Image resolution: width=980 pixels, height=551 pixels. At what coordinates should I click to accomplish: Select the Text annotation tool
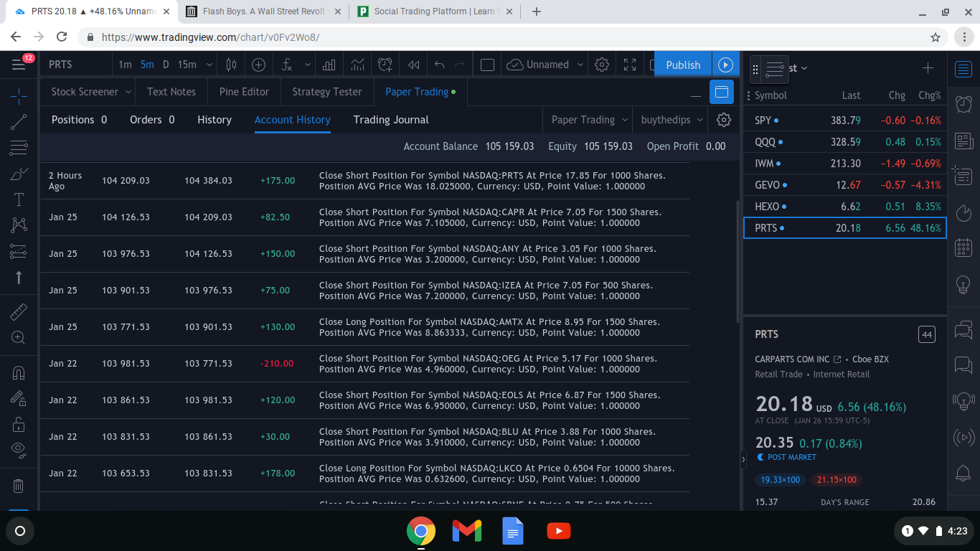19,199
